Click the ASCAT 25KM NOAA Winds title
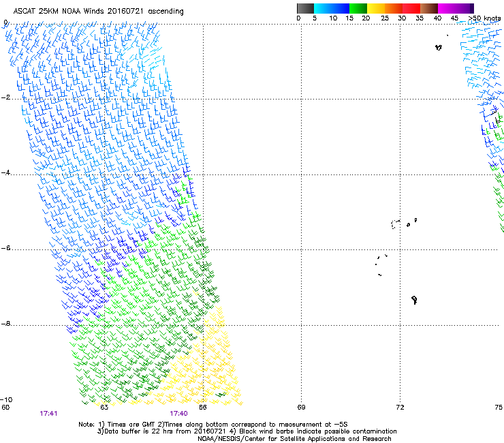 pos(98,12)
